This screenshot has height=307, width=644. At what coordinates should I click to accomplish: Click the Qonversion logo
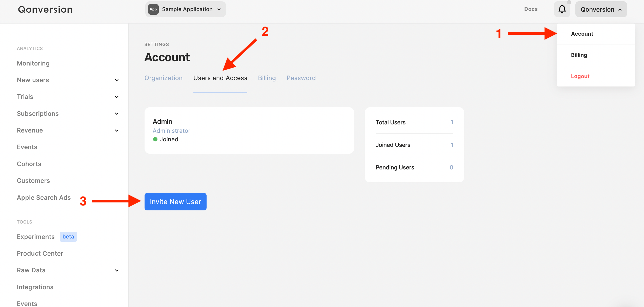(45, 10)
